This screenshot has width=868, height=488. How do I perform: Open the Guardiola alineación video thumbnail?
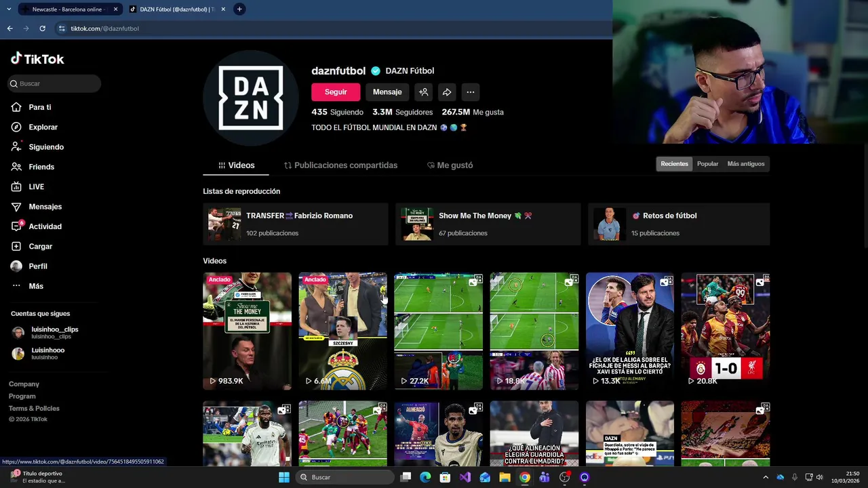(534, 433)
